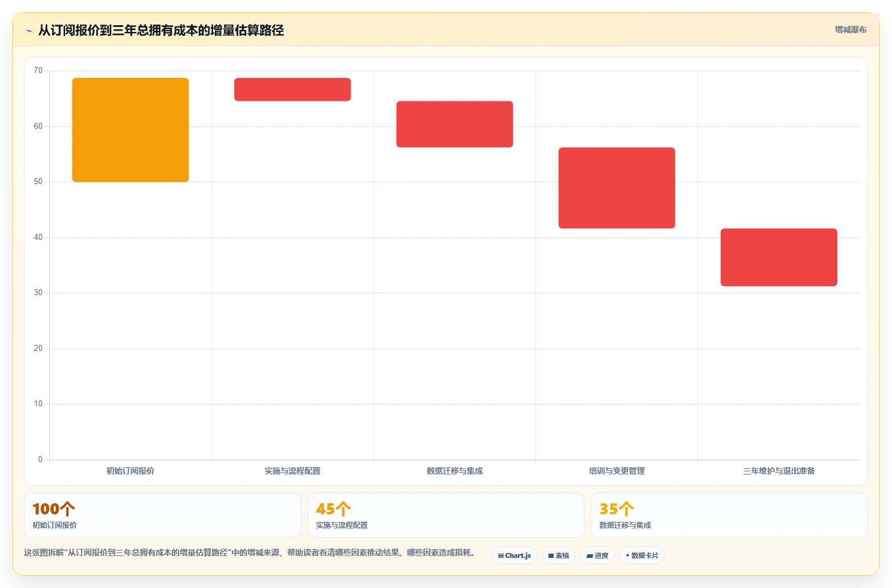Image resolution: width=892 pixels, height=588 pixels.
Task: Click the 三年维护与退出准备 x-axis label
Action: 778,471
